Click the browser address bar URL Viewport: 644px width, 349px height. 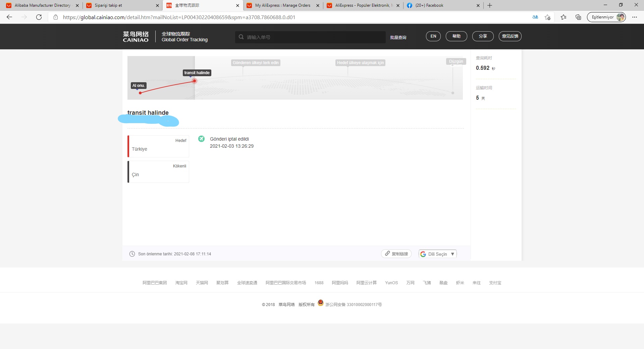(x=179, y=17)
